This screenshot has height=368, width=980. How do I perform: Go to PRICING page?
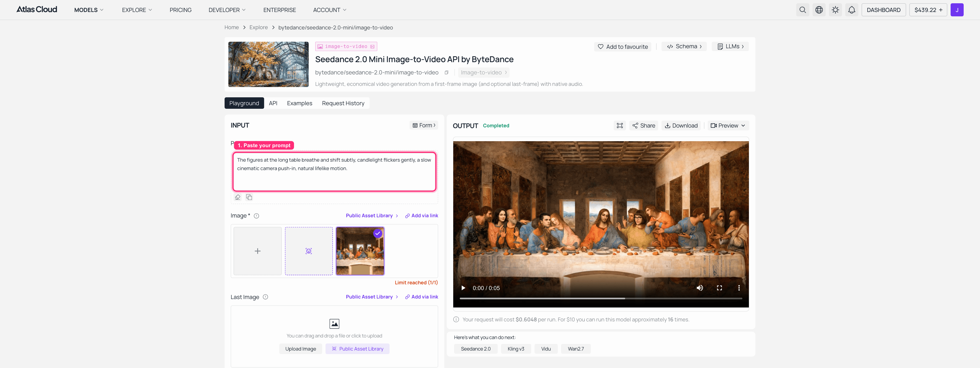point(180,10)
